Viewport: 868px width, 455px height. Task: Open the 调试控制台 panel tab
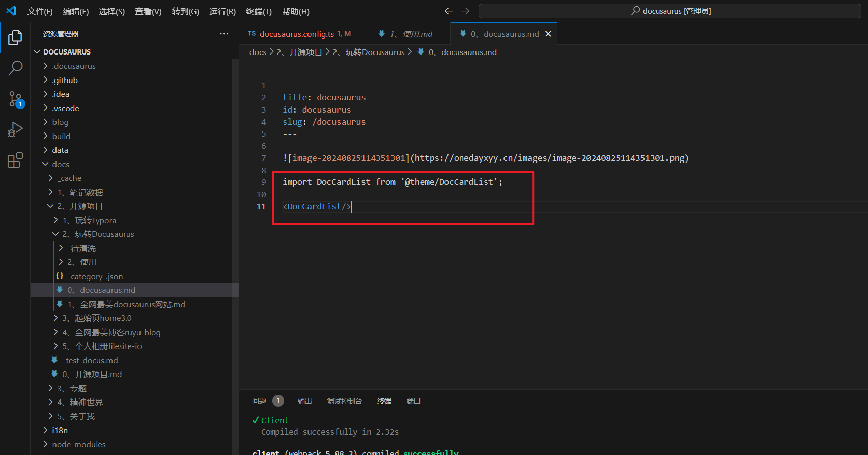344,401
